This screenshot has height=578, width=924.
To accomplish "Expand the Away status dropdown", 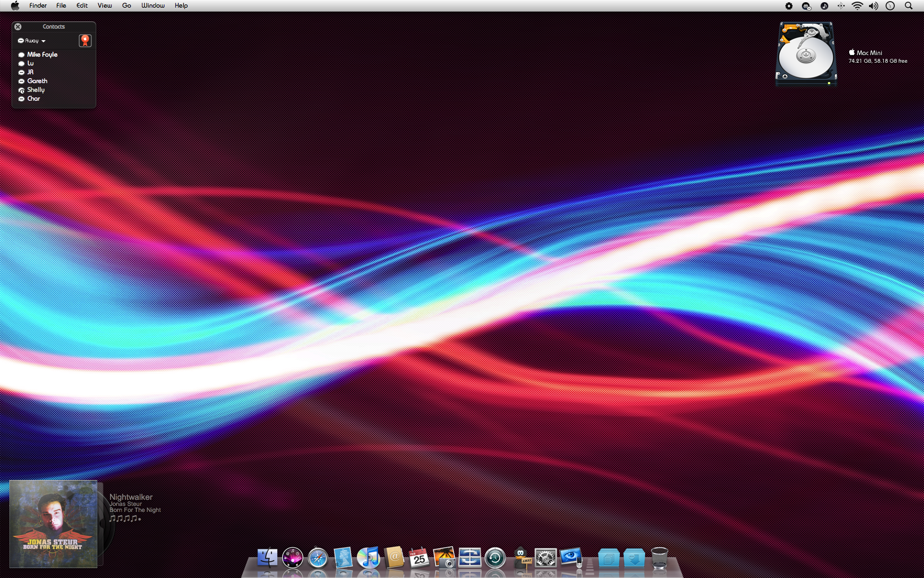I will tap(32, 41).
